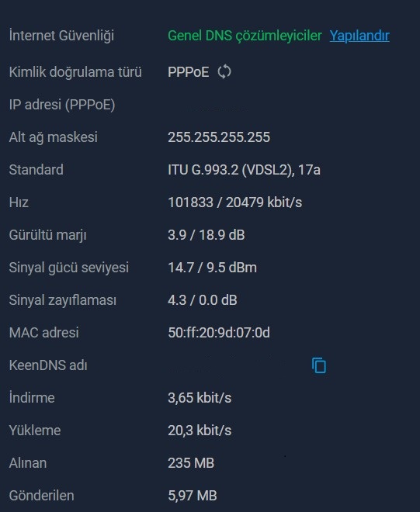Viewport: 420px width, 512px height.
Task: Select the İndirme rate 3,65 kbit/s
Action: click(200, 398)
